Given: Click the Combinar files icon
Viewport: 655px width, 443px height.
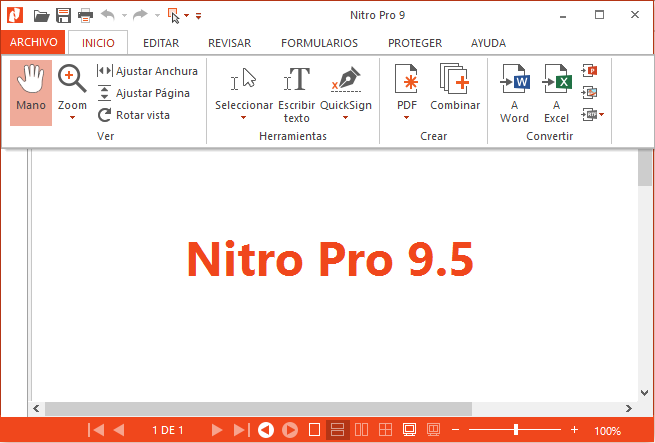Looking at the screenshot, I should 455,87.
